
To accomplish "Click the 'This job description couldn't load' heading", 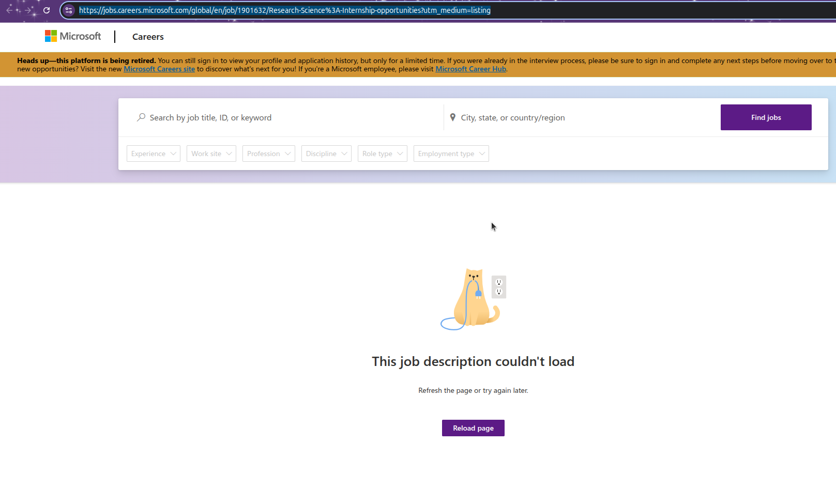I will [473, 361].
